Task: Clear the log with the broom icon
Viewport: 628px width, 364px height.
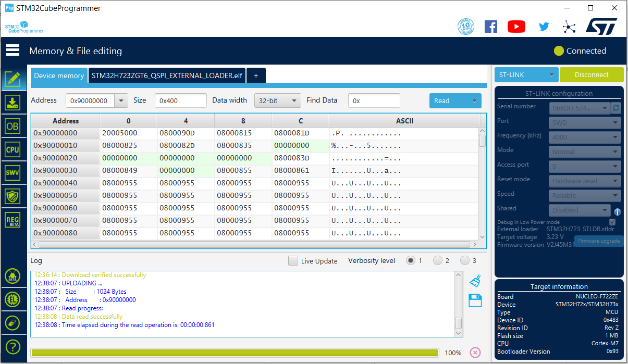Action: (475, 281)
